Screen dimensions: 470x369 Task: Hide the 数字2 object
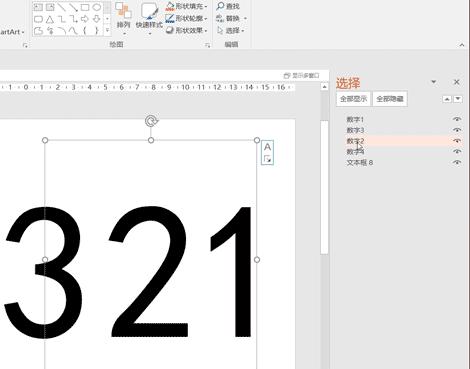[457, 141]
